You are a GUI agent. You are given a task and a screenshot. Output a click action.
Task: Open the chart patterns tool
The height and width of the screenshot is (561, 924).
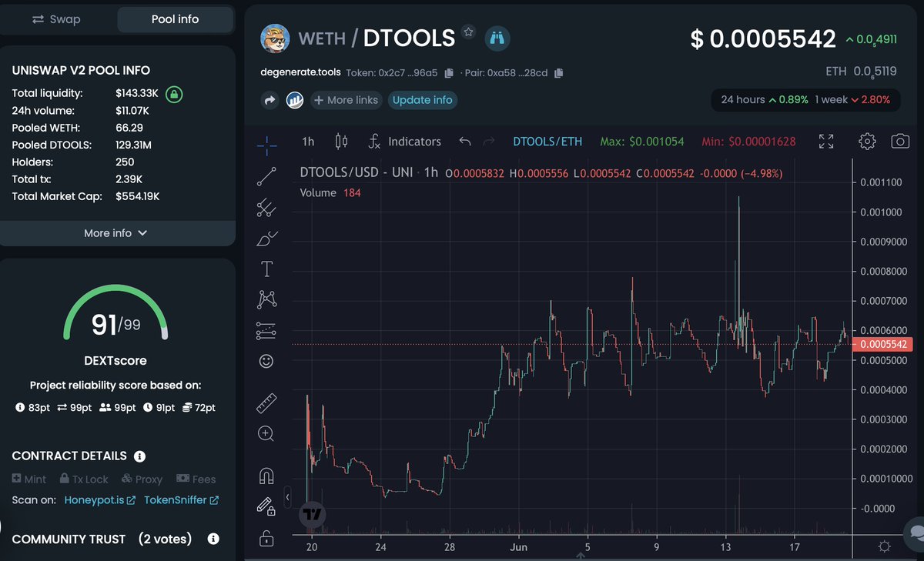[x=266, y=299]
